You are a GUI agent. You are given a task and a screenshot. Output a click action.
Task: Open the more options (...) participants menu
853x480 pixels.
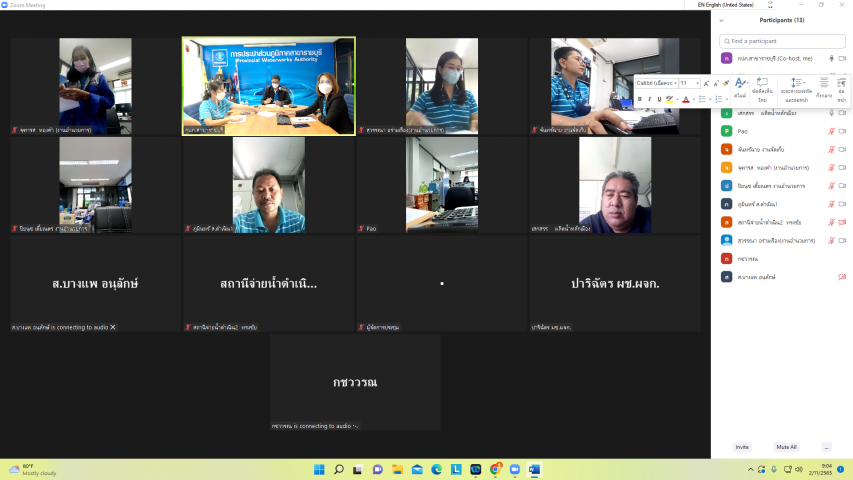click(826, 447)
